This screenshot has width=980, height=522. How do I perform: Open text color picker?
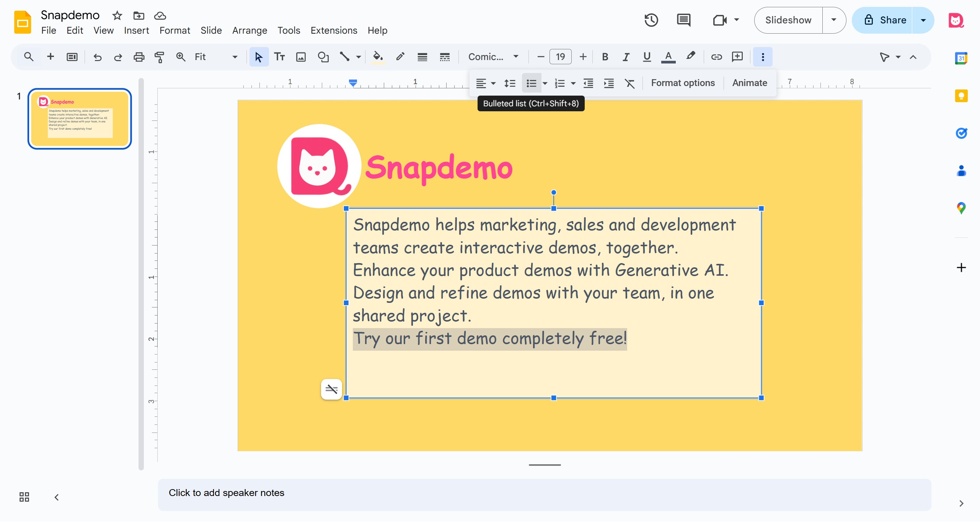pos(668,57)
